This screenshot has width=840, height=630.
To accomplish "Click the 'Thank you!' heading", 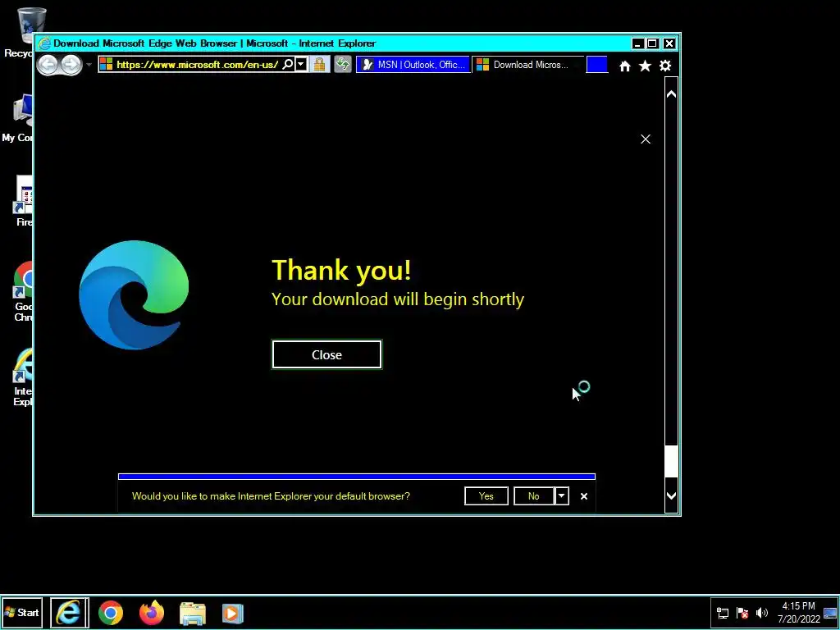I will click(x=341, y=269).
